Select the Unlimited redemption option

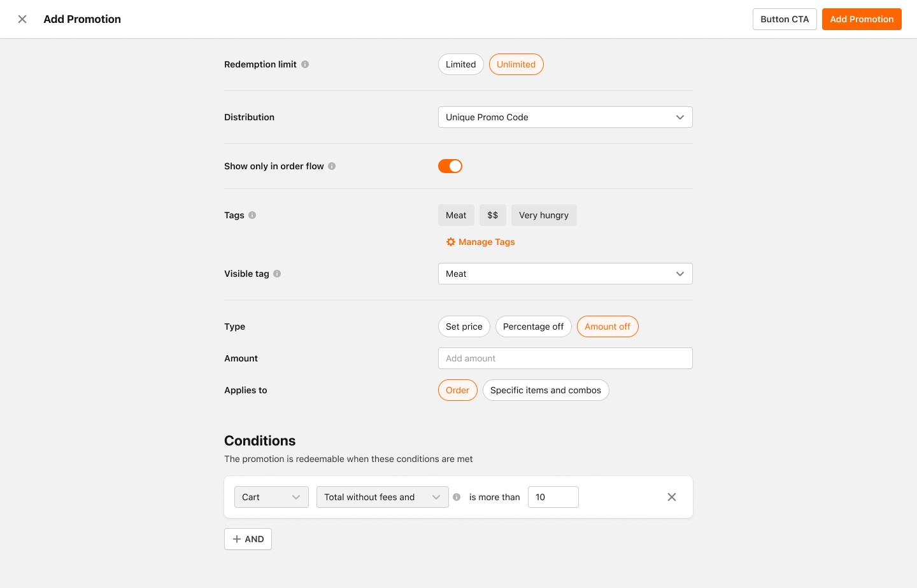516,64
